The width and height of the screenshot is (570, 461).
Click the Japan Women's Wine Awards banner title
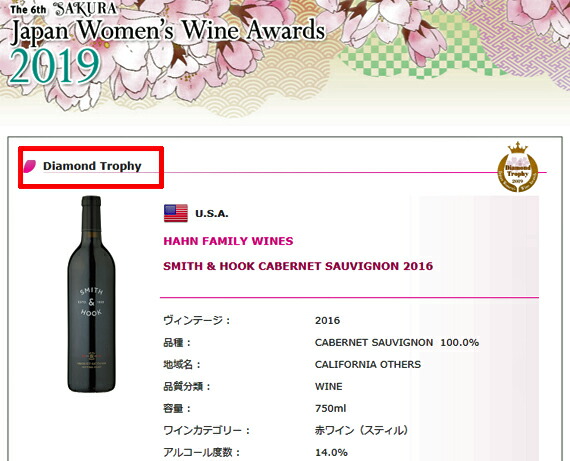pos(168,31)
